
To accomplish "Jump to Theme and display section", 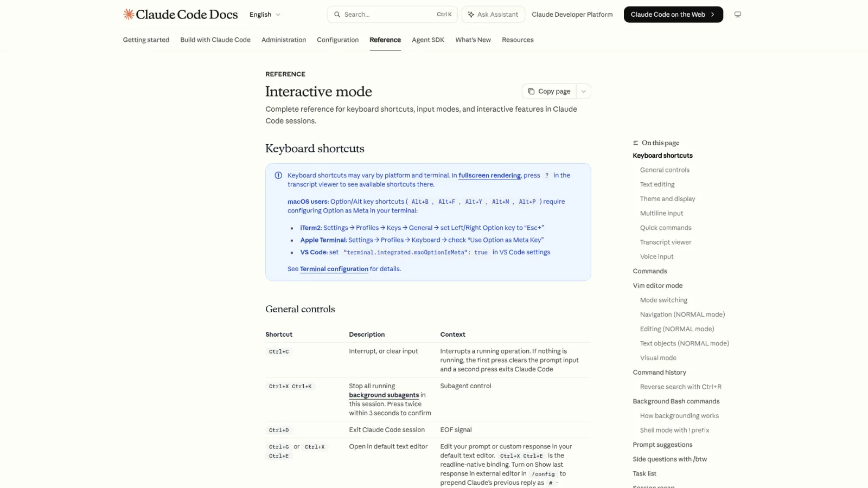I will coord(667,199).
